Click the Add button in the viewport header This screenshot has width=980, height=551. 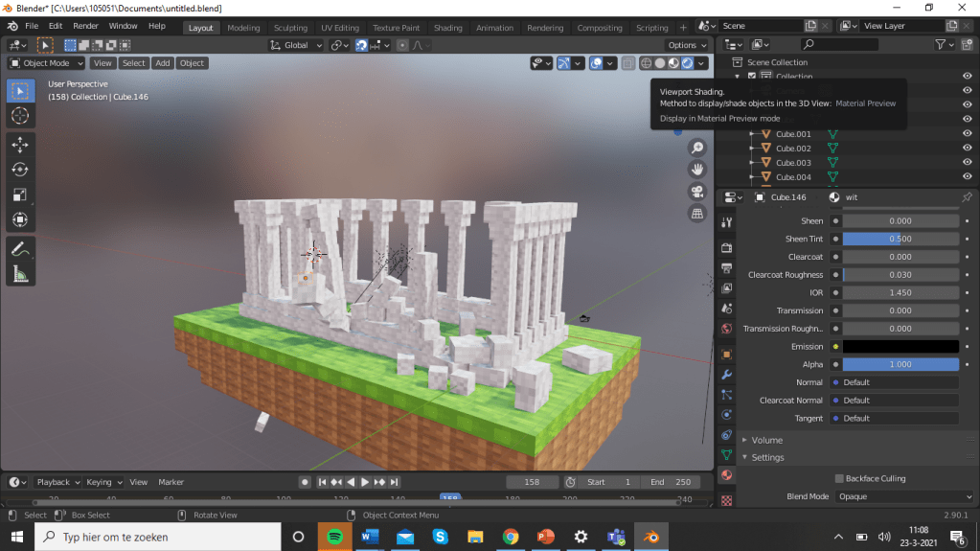pyautogui.click(x=163, y=63)
